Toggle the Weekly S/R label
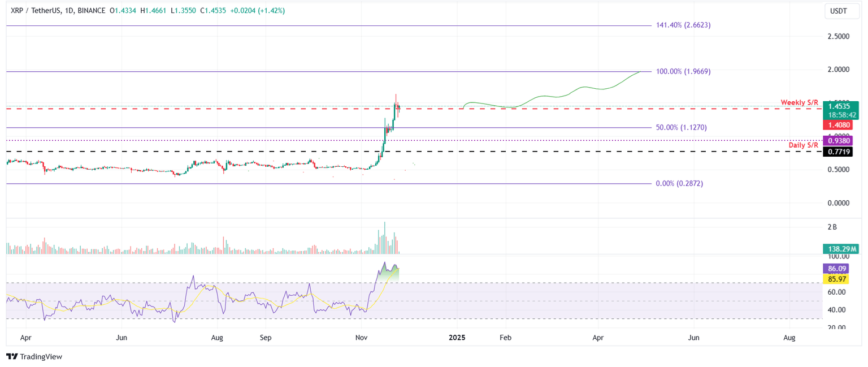The width and height of the screenshot is (868, 367). point(798,102)
